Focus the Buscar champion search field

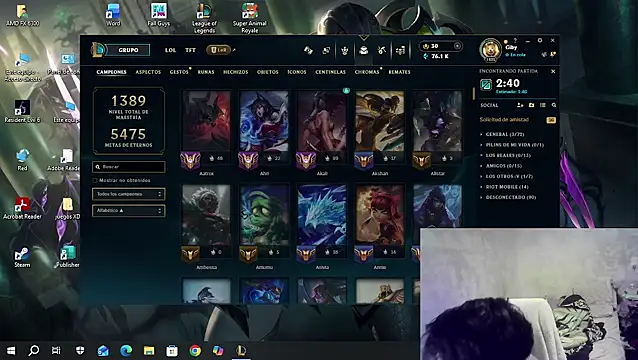pos(129,167)
